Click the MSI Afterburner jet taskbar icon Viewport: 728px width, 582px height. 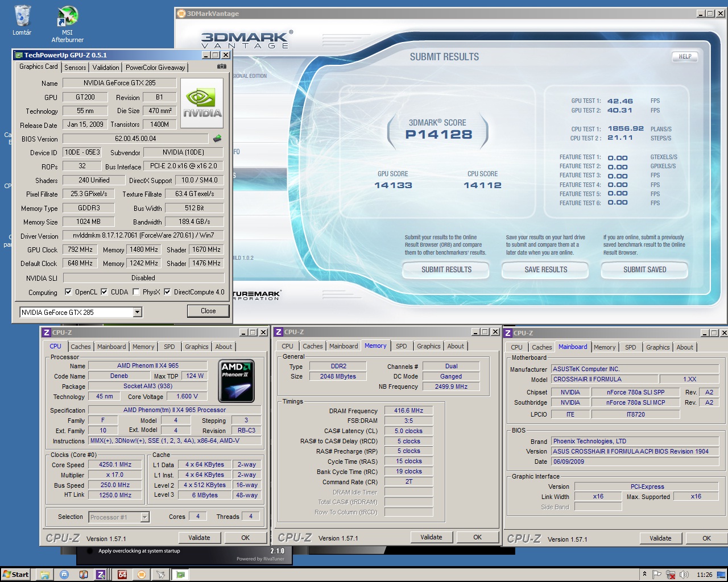tap(161, 575)
